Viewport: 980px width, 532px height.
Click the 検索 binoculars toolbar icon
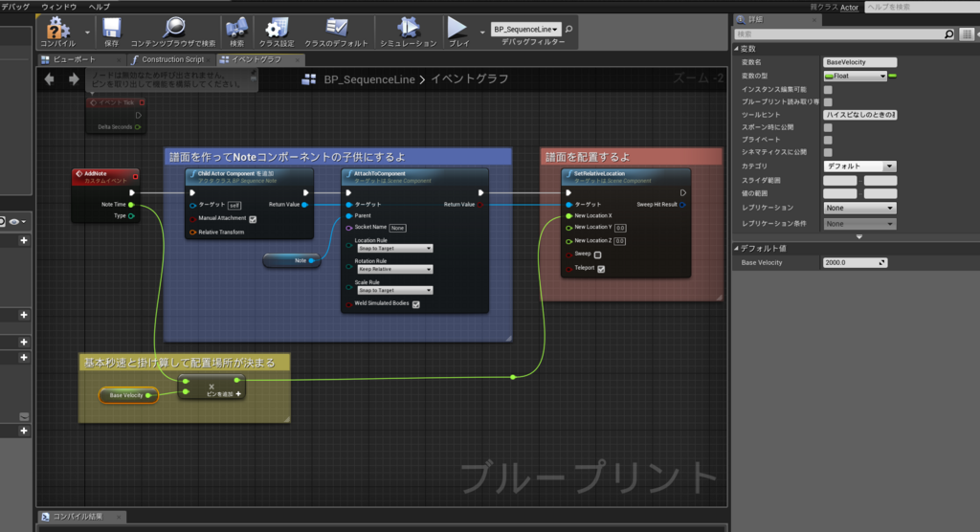click(236, 28)
